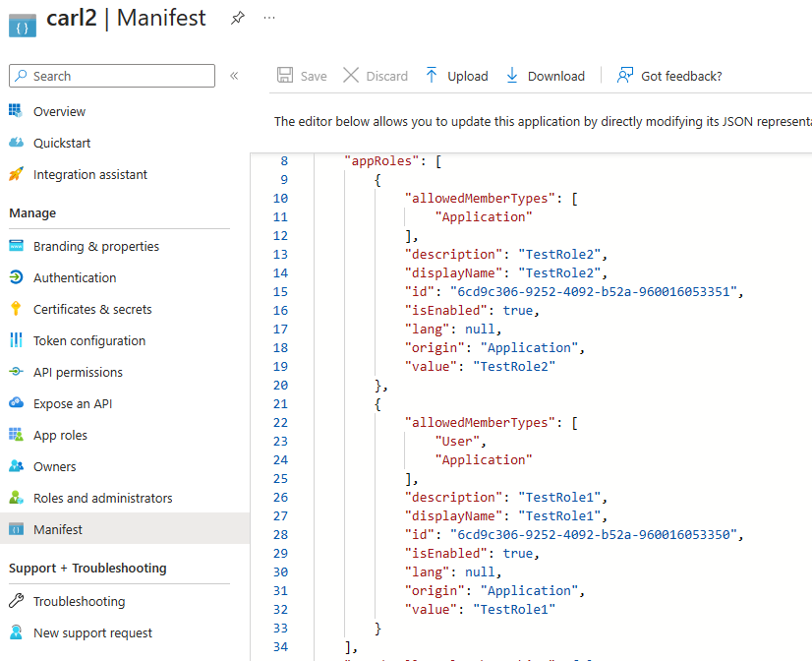
Task: Open the Overview page
Action: [59, 111]
